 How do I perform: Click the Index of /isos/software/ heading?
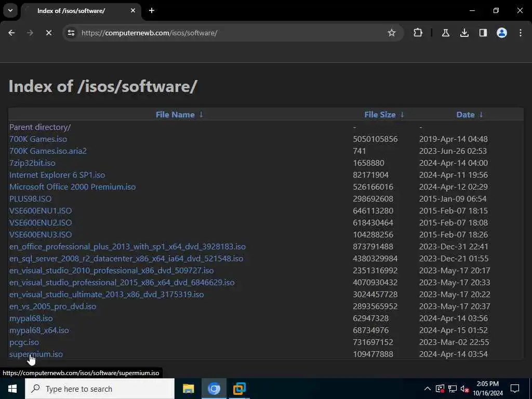point(103,86)
